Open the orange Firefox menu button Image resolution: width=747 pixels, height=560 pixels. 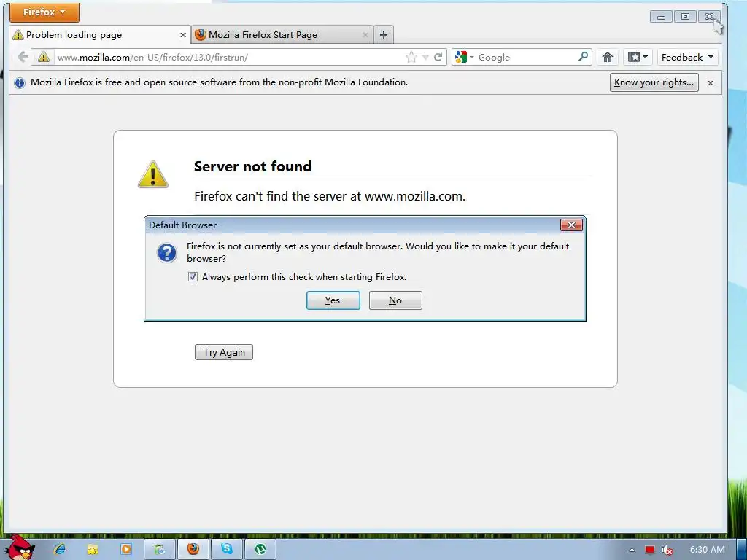[44, 12]
